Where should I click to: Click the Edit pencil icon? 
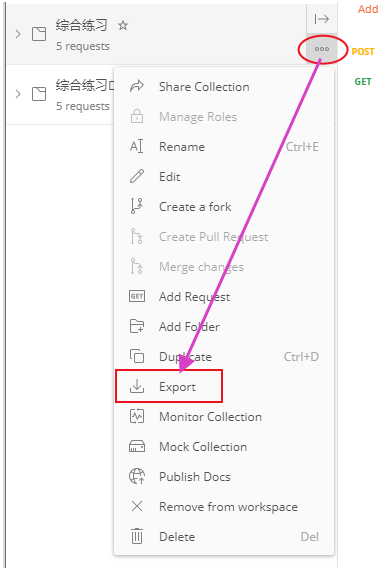click(137, 176)
